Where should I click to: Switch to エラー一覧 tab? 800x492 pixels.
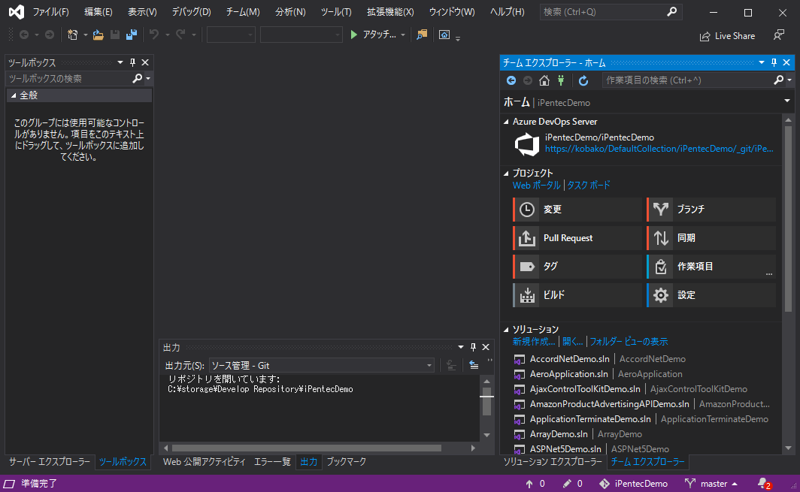pyautogui.click(x=272, y=462)
